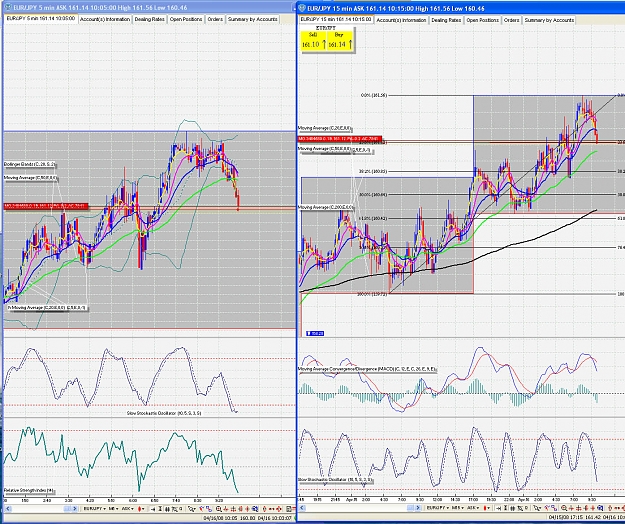This screenshot has height=524, width=625.
Task: Click the blue linked-boxes icon in the 5 min toolbar
Action: coord(209,508)
